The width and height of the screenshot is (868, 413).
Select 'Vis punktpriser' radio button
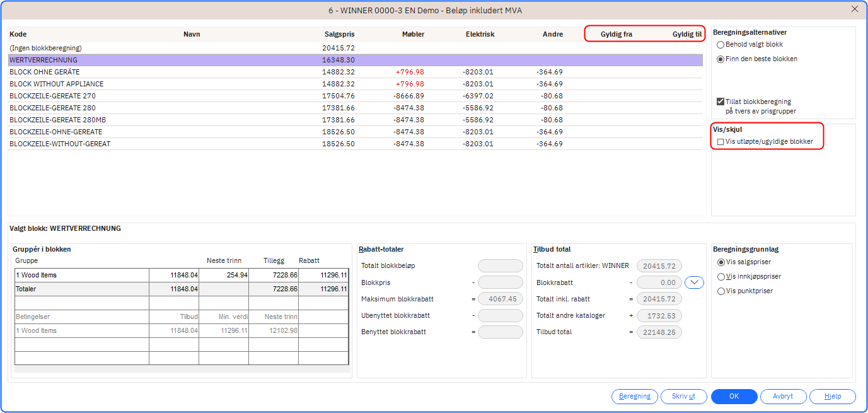[x=721, y=291]
